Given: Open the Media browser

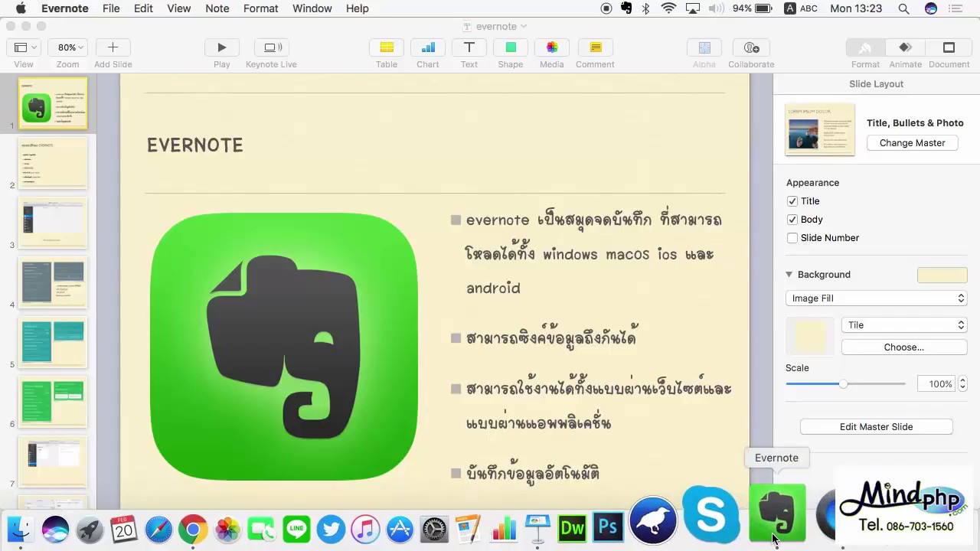Looking at the screenshot, I should click(x=552, y=47).
